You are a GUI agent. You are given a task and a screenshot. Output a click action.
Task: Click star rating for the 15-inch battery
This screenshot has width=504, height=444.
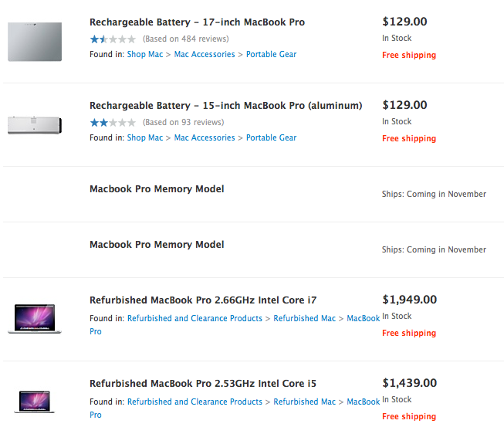coord(113,122)
